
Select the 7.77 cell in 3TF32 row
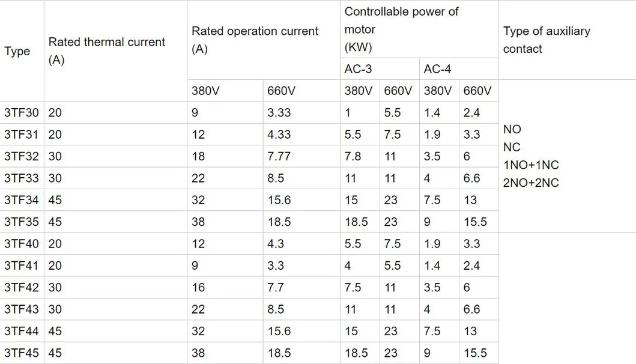coord(279,156)
